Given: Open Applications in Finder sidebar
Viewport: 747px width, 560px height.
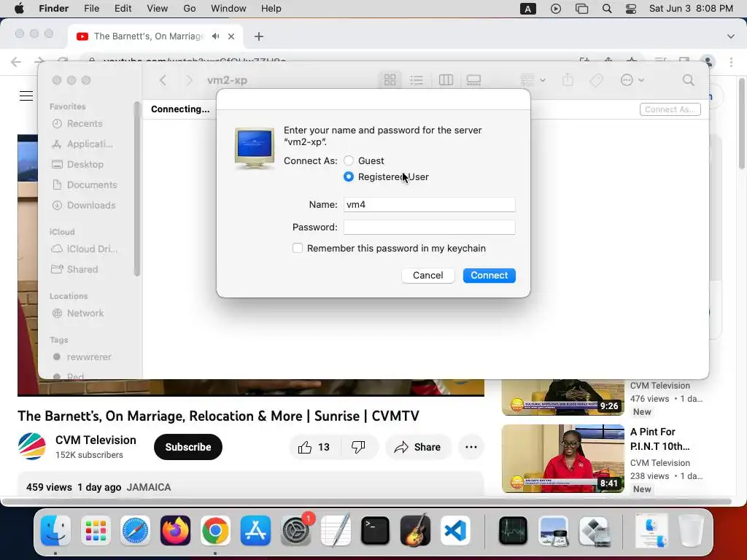Looking at the screenshot, I should point(90,144).
